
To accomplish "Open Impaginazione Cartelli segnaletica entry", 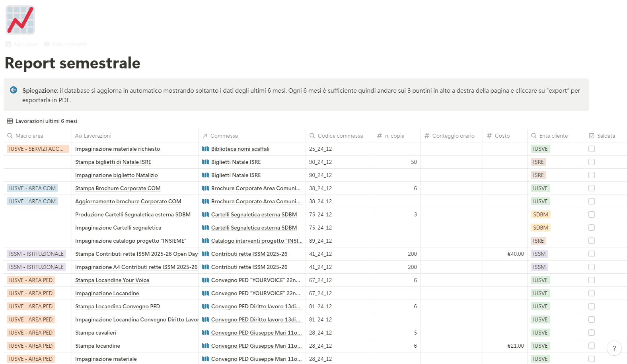I will [118, 228].
